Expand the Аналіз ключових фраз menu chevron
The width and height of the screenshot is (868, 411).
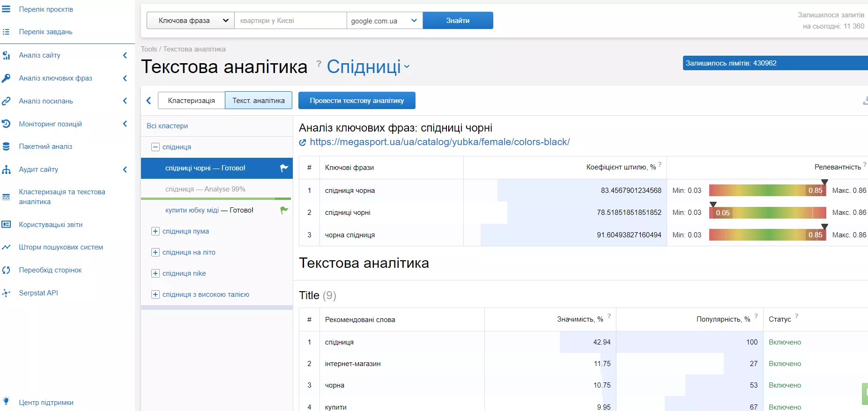click(x=125, y=78)
